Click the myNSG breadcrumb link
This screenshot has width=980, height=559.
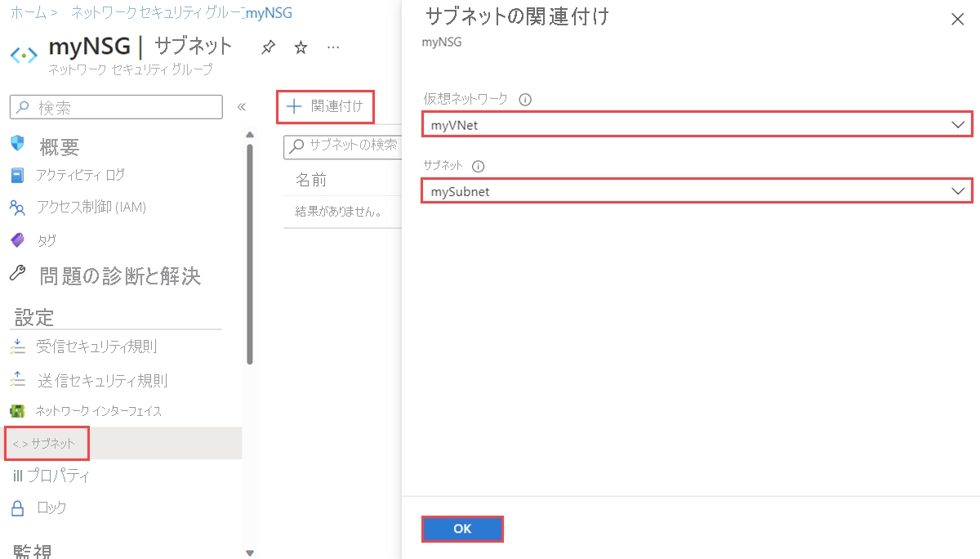[269, 13]
